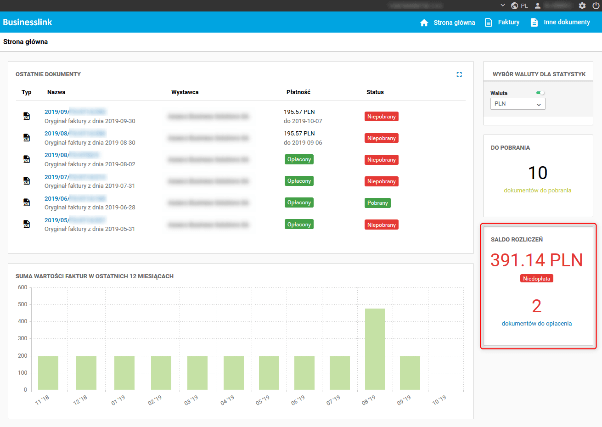Click the number 2 documents to pay

pos(537,306)
